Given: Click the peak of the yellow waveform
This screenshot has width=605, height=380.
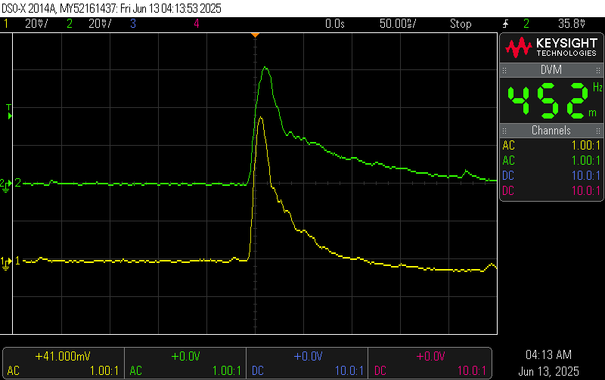Looking at the screenshot, I should click(260, 117).
